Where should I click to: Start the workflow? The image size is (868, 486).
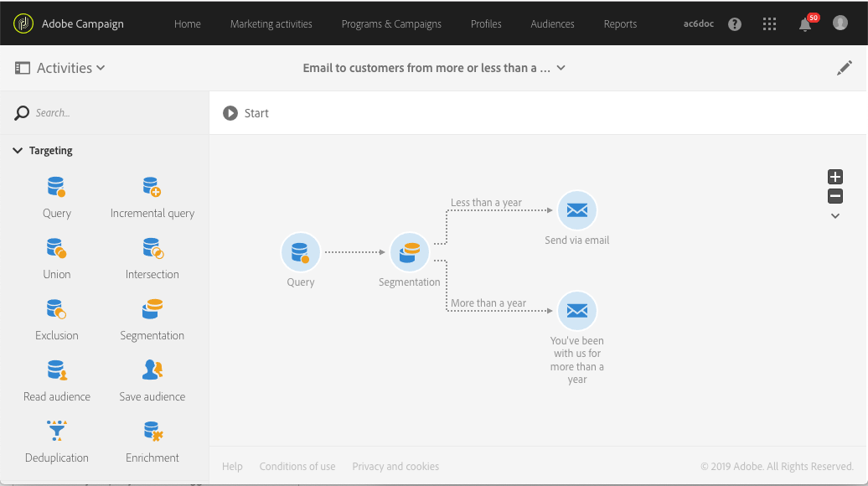pos(246,113)
